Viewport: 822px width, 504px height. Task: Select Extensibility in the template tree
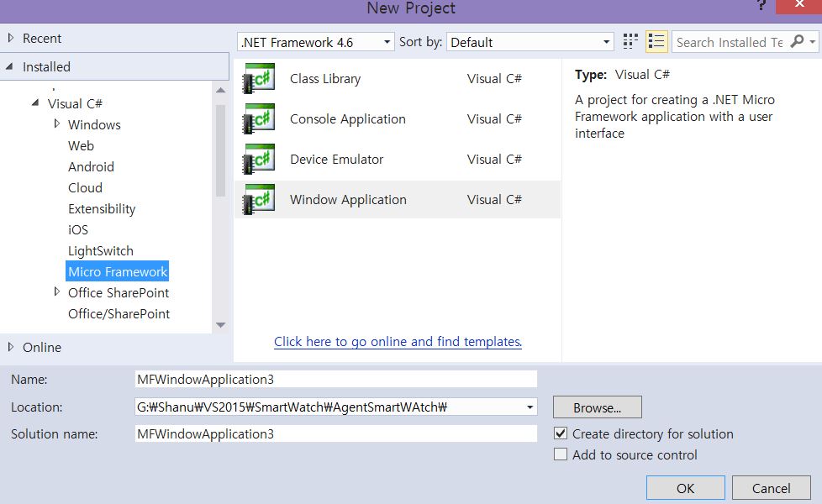102,208
